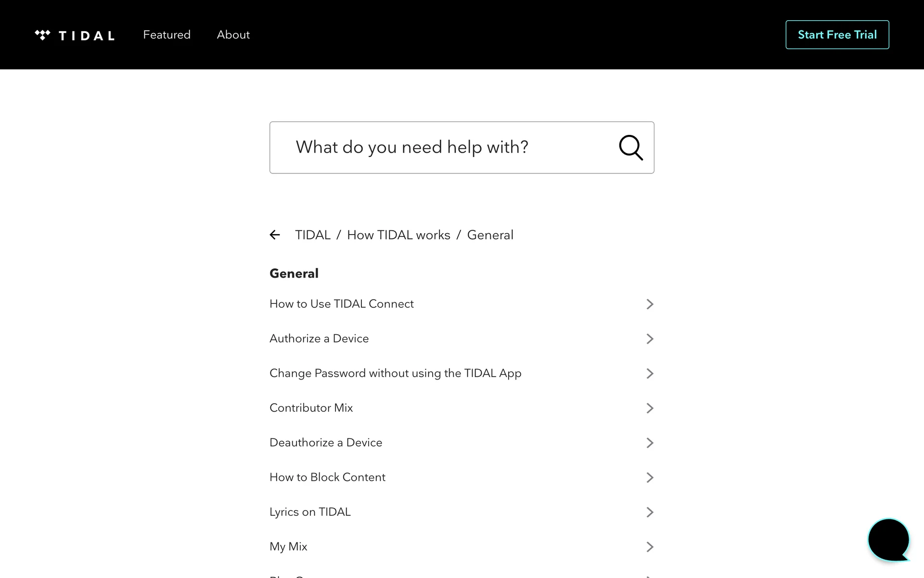This screenshot has width=924, height=578.
Task: Open the Featured menu item
Action: click(x=167, y=35)
